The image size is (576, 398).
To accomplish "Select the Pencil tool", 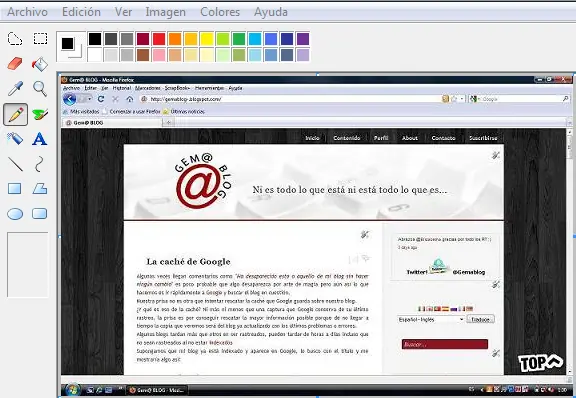I will [15, 114].
